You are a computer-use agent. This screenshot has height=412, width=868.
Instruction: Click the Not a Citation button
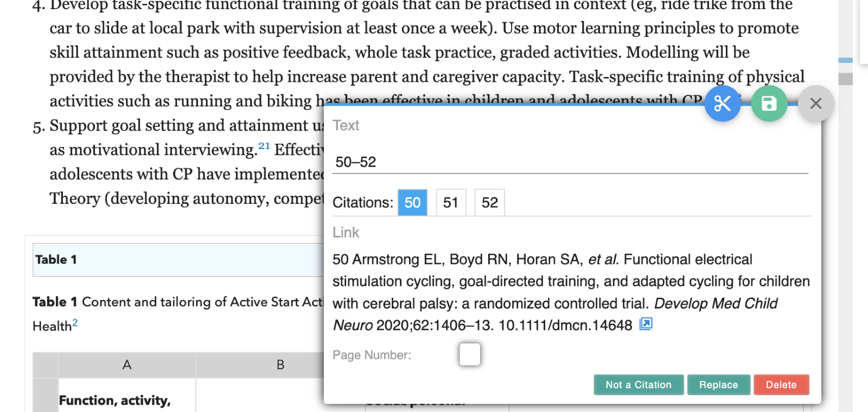pos(639,385)
